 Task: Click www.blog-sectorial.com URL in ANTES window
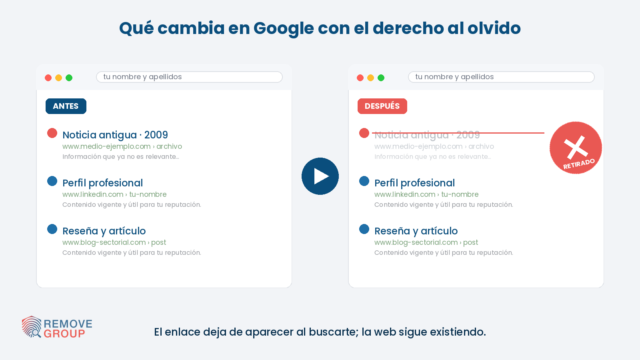pos(114,242)
